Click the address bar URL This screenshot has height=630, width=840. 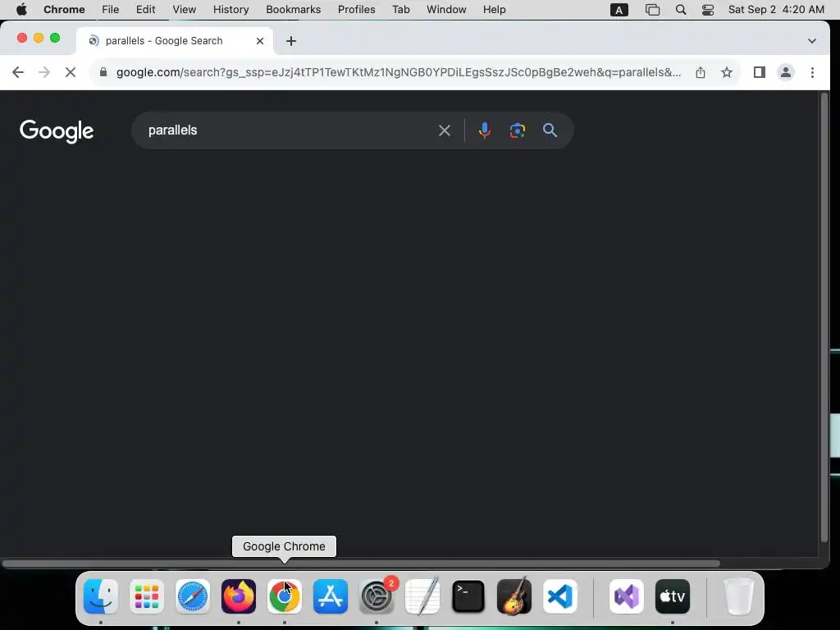pos(399,72)
